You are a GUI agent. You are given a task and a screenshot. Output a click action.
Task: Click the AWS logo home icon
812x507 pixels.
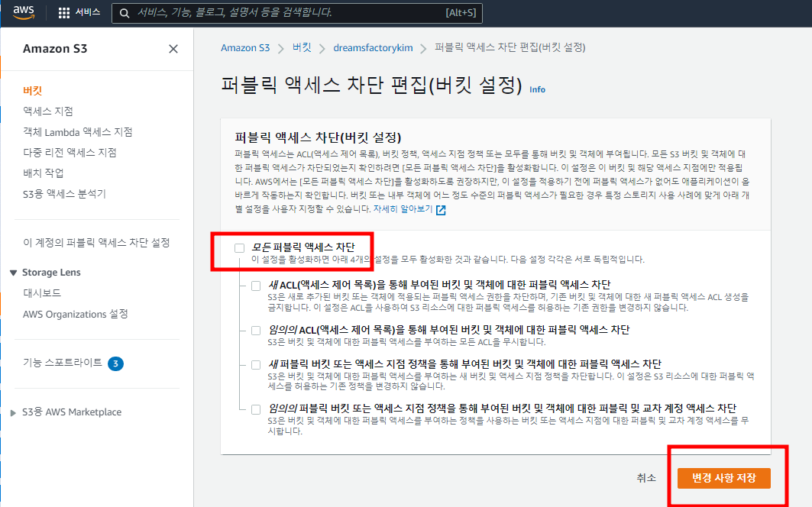pos(24,12)
